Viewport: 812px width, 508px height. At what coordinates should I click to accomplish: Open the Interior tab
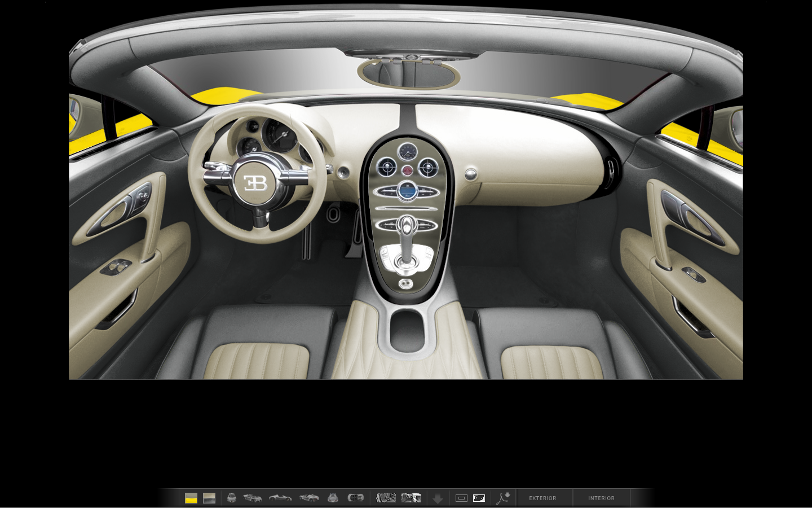pos(601,498)
